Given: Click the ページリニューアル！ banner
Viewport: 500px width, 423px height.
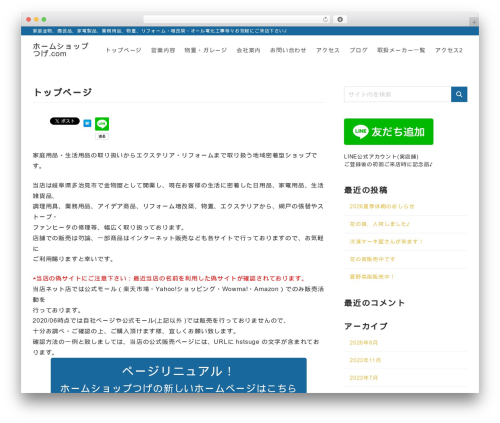Looking at the screenshot, I should (179, 376).
